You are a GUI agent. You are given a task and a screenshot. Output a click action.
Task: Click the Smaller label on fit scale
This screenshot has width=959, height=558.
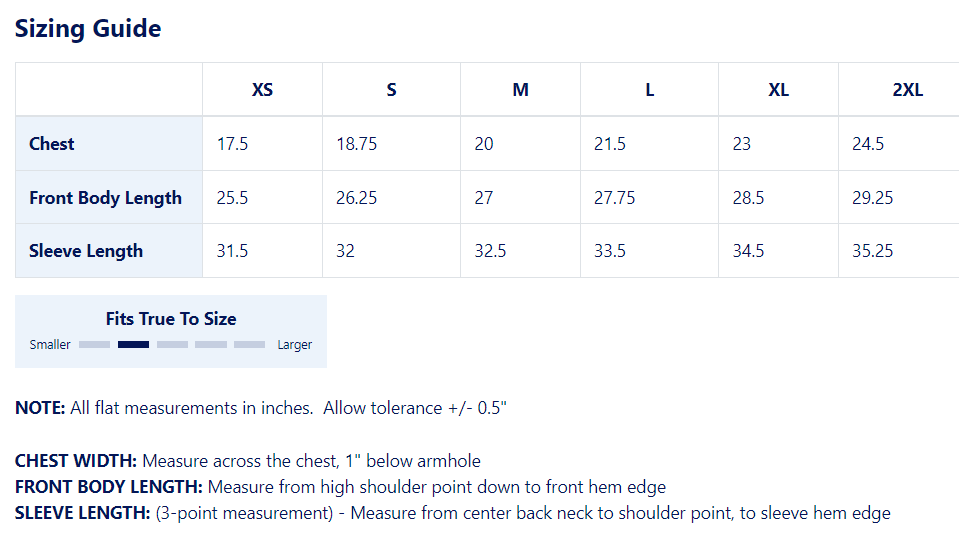pos(50,345)
